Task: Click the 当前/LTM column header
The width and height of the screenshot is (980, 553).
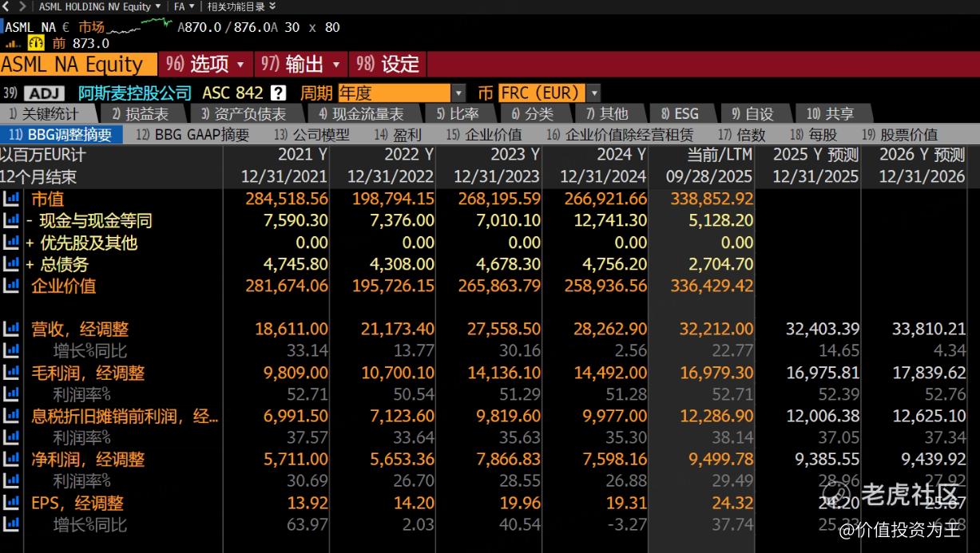Action: tap(720, 154)
